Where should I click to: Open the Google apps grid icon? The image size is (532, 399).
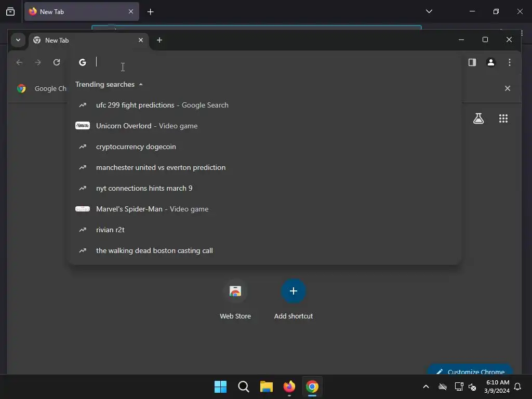click(x=503, y=118)
